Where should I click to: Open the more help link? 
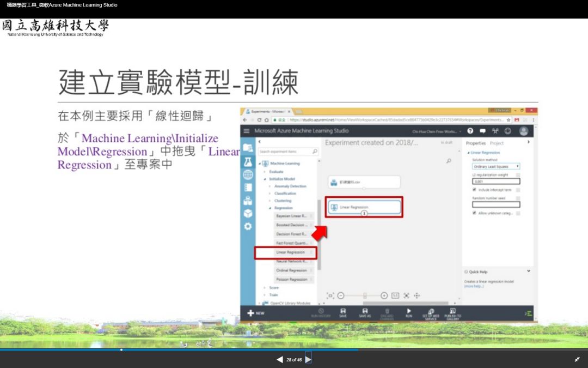tap(474, 286)
